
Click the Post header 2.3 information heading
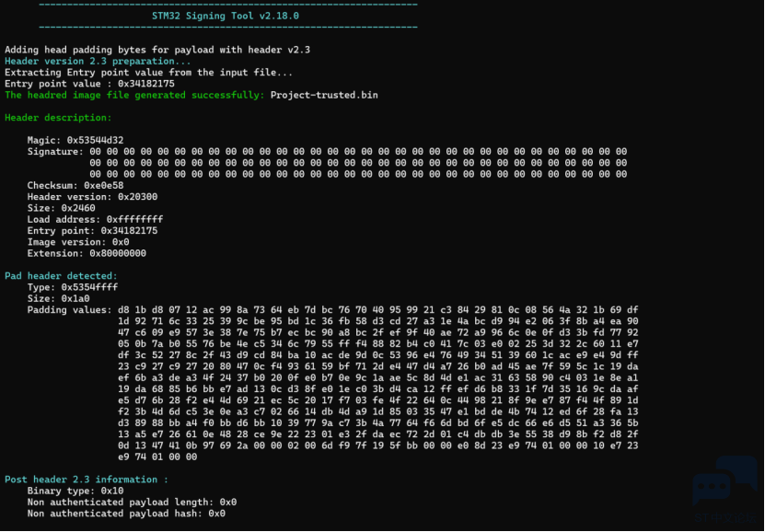point(87,480)
